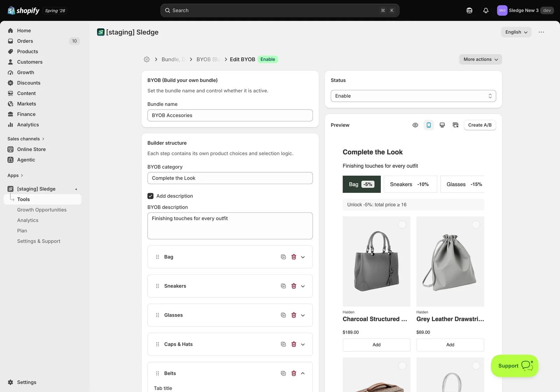560x392 pixels.
Task: Open Growth Opportunities under Sledge
Action: pyautogui.click(x=42, y=210)
